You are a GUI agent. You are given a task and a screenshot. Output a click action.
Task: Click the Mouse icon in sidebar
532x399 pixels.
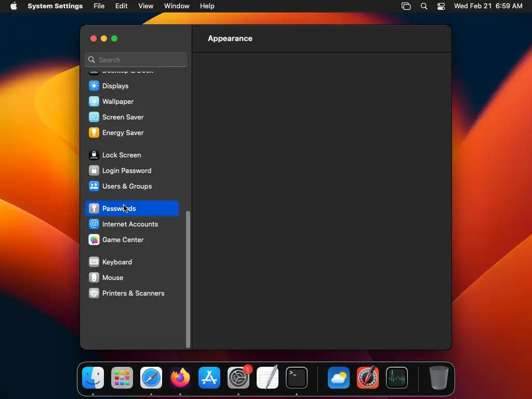[94, 277]
